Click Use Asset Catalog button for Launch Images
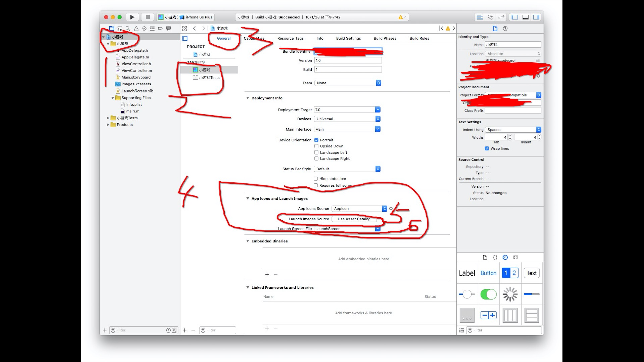 [354, 219]
